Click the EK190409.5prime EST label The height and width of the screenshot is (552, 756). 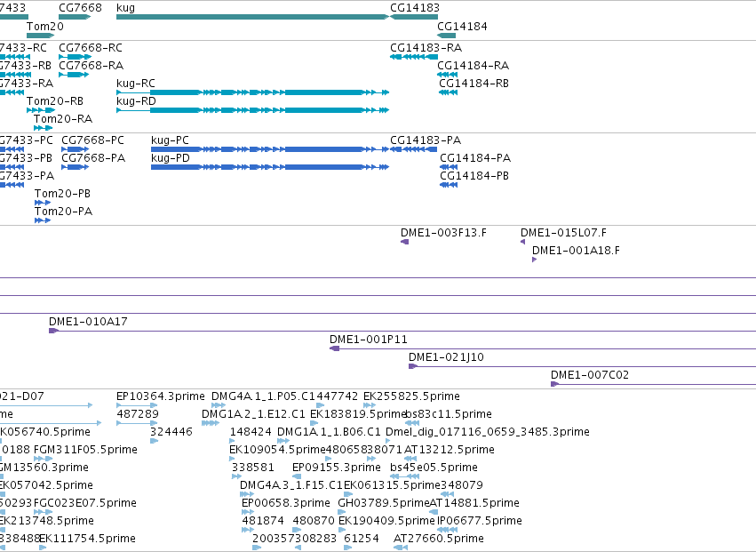pyautogui.click(x=386, y=521)
